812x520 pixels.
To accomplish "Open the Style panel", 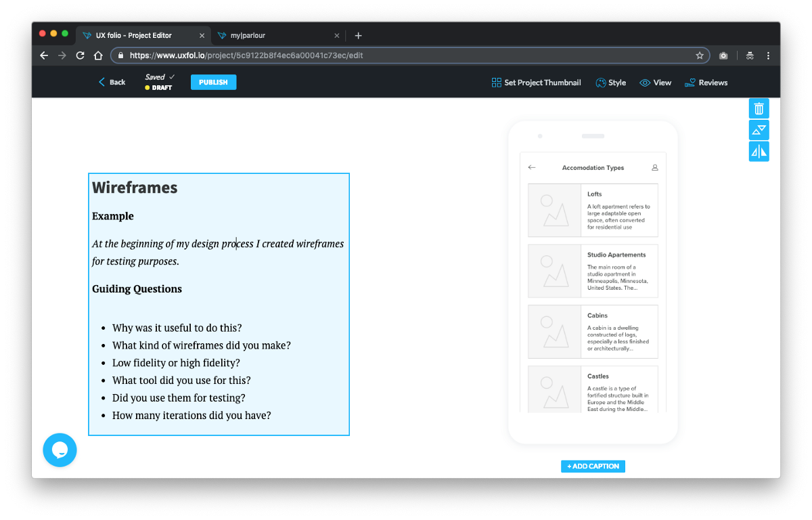I will pyautogui.click(x=610, y=83).
